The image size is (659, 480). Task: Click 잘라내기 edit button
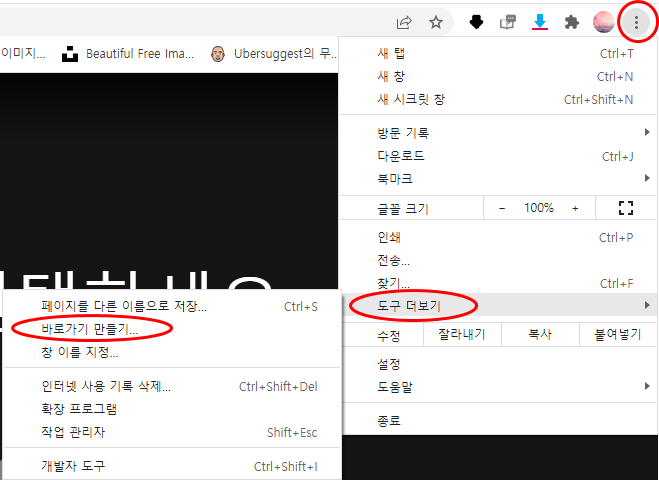pos(462,335)
